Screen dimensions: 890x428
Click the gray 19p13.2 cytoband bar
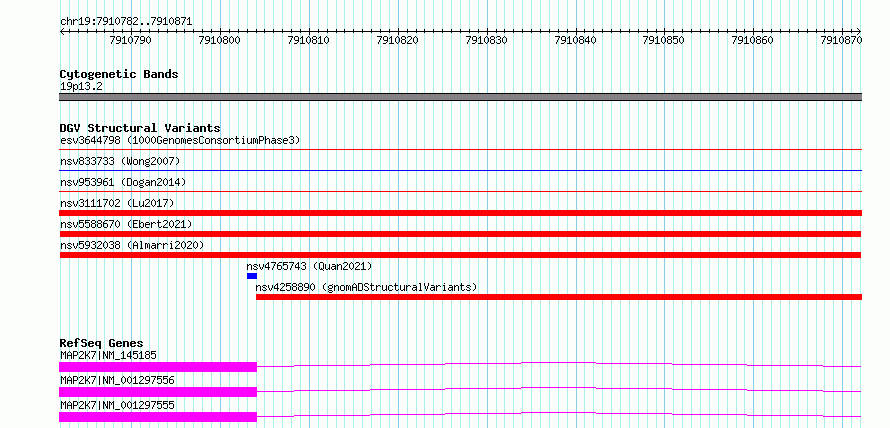(x=461, y=97)
